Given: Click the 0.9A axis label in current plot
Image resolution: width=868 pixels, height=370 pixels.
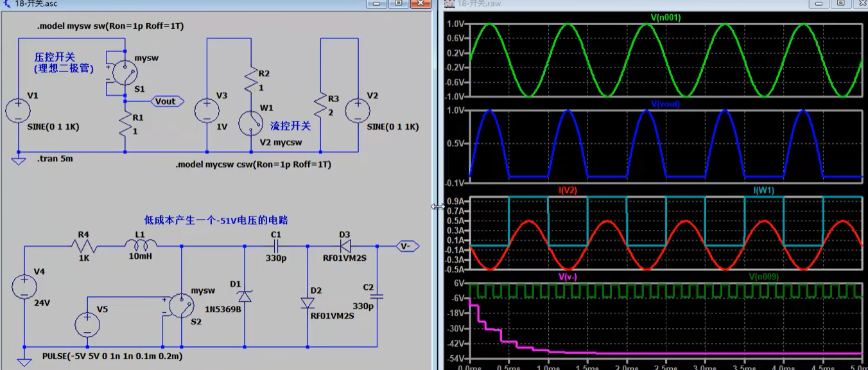Looking at the screenshot, I should pyautogui.click(x=455, y=201).
